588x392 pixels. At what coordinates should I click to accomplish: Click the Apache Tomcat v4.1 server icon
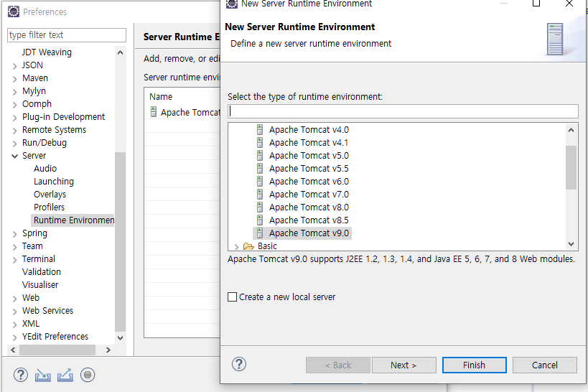pos(259,143)
